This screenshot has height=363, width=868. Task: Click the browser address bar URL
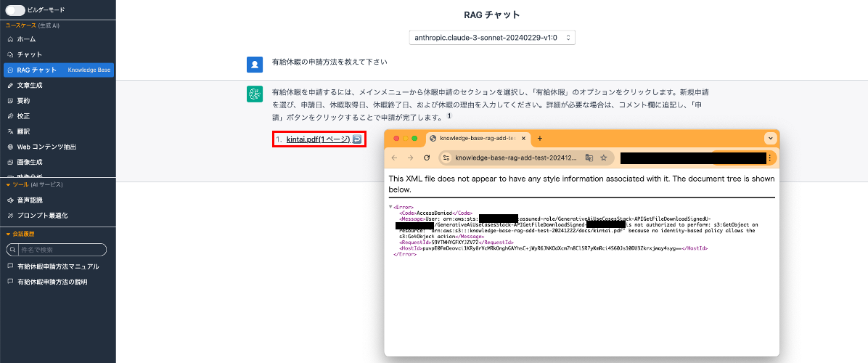click(x=516, y=158)
